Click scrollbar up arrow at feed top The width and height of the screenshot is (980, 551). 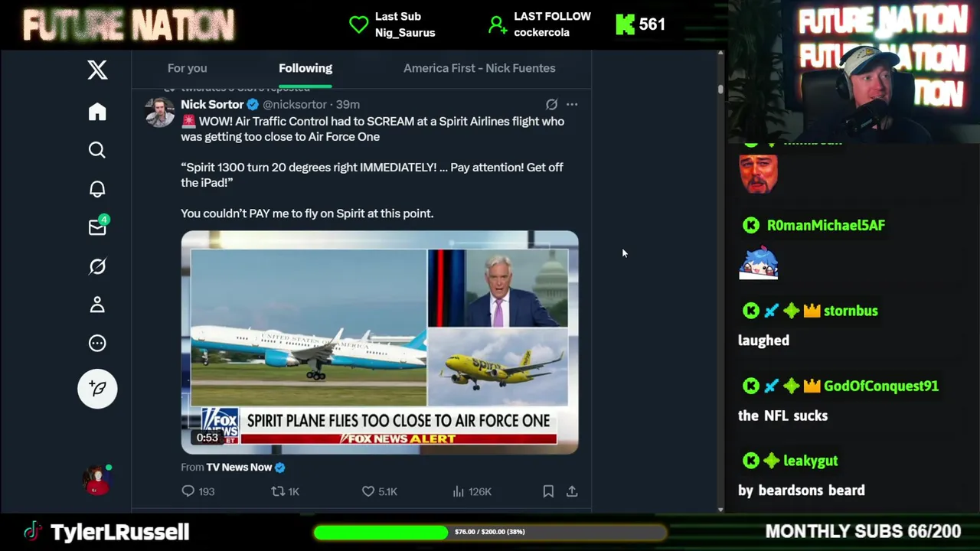[x=720, y=54]
